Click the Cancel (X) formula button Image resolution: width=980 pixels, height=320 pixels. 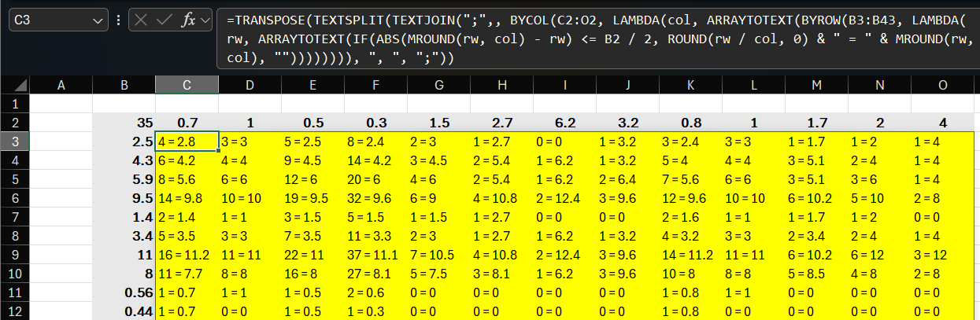(x=142, y=20)
